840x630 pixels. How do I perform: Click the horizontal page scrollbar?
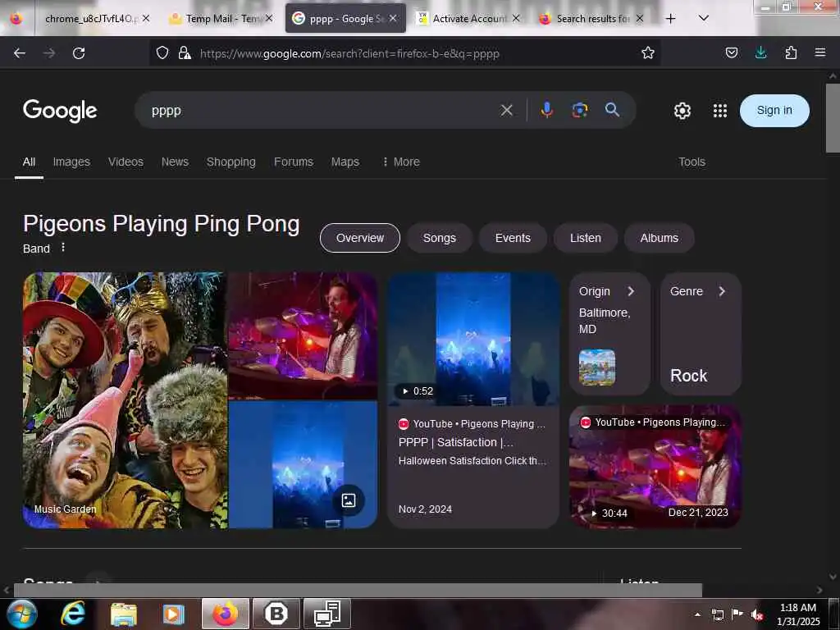tap(358, 590)
